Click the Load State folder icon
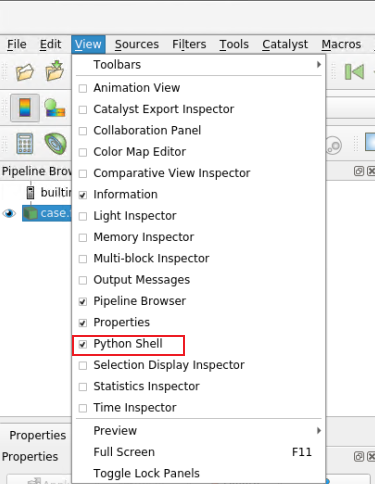This screenshot has width=375, height=484. tap(55, 71)
